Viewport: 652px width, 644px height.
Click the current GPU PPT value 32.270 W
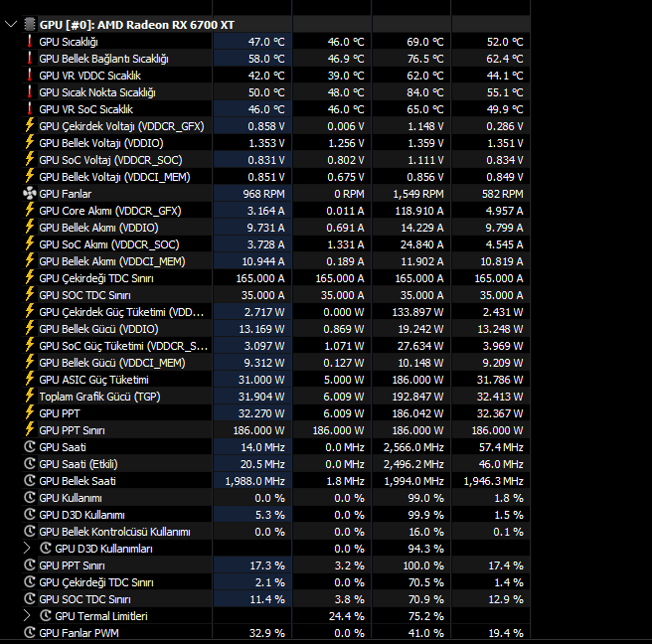[x=261, y=413]
